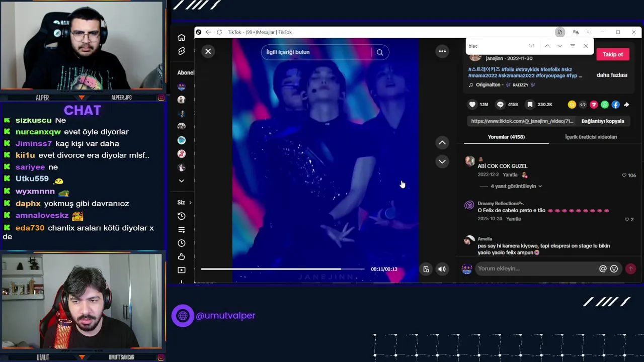Image resolution: width=644 pixels, height=362 pixels.
Task: Open the three-dot video options menu
Action: point(442,51)
